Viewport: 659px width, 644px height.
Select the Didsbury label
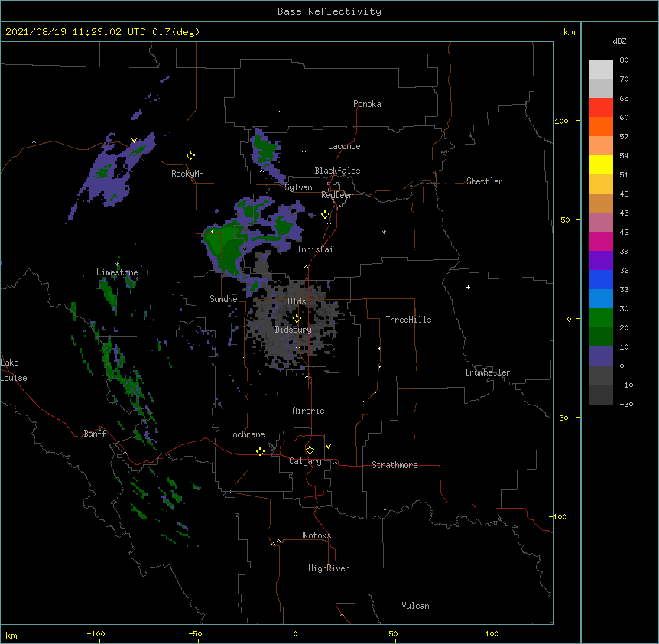294,330
